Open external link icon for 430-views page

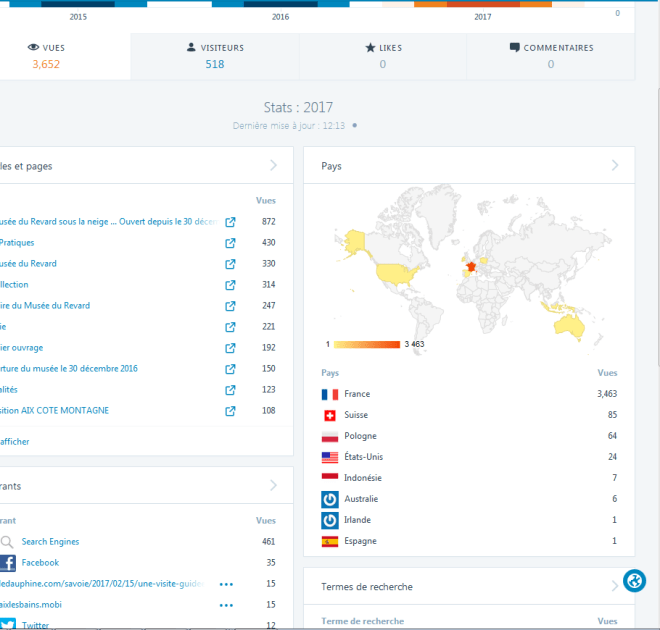click(230, 243)
